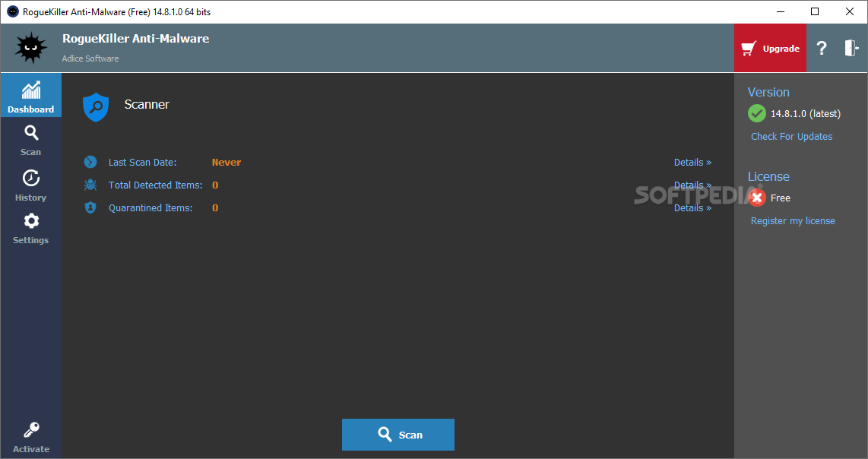Click the arrow icon beside Last Scan Date

click(90, 162)
